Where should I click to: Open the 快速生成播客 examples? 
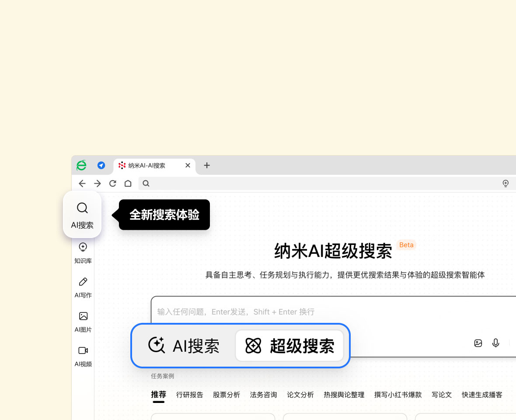[x=482, y=395]
